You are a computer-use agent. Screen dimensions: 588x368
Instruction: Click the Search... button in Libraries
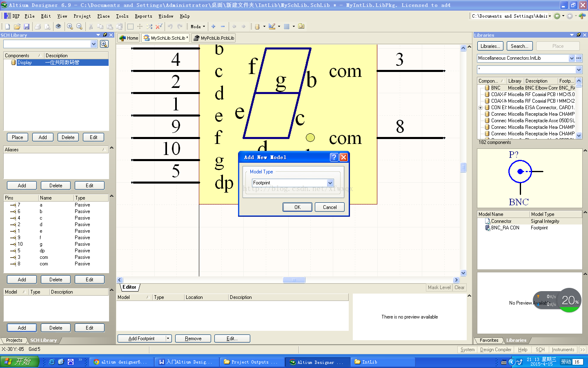pyautogui.click(x=519, y=46)
